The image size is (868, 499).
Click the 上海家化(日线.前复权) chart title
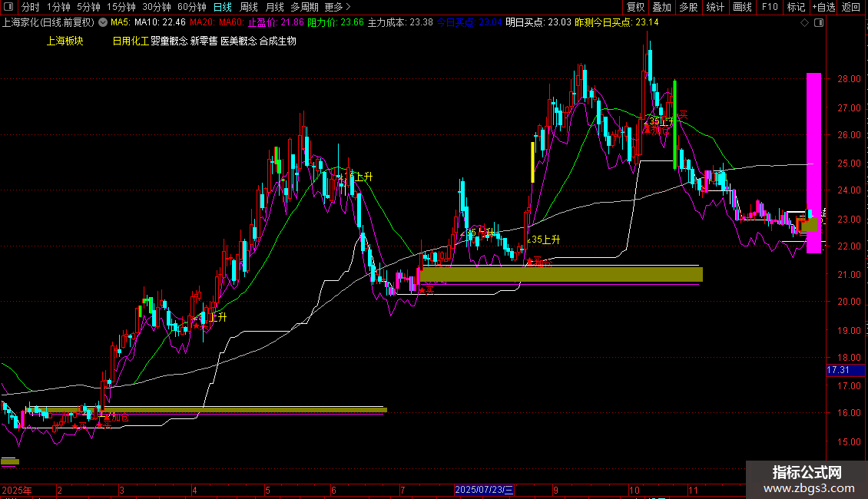(48, 23)
